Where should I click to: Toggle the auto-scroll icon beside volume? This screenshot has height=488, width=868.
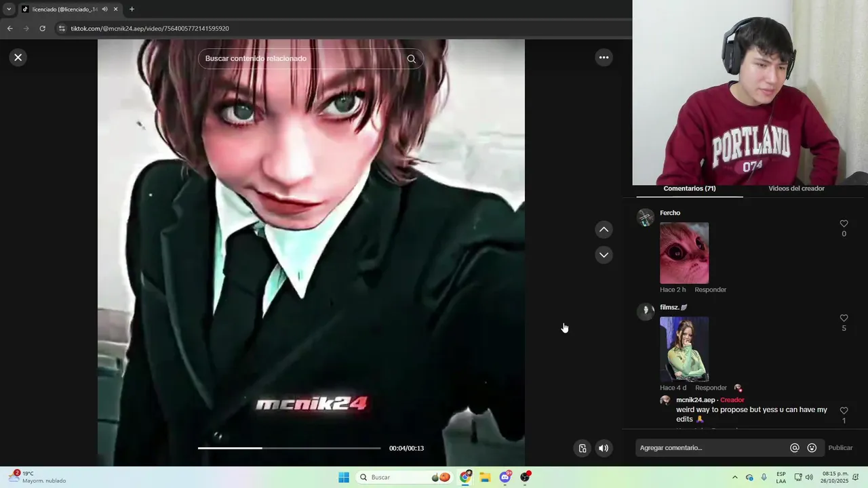(583, 448)
